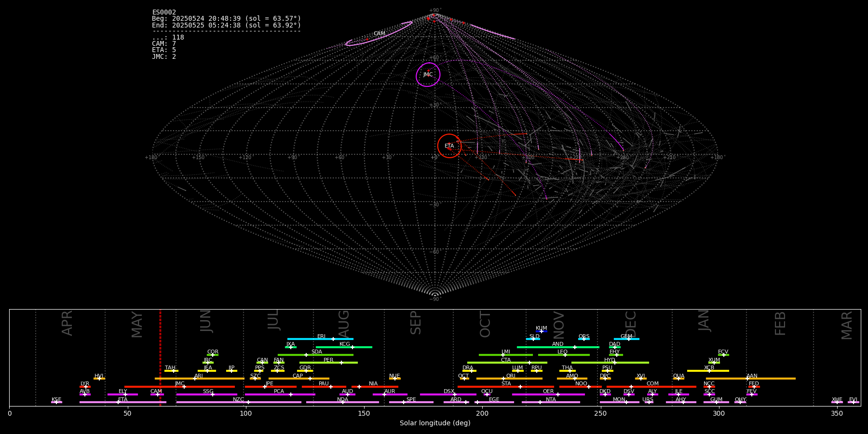Viewport: 868px width, 434px height.
Task: Click the KSE shower bar in timeline
Action: (x=56, y=402)
